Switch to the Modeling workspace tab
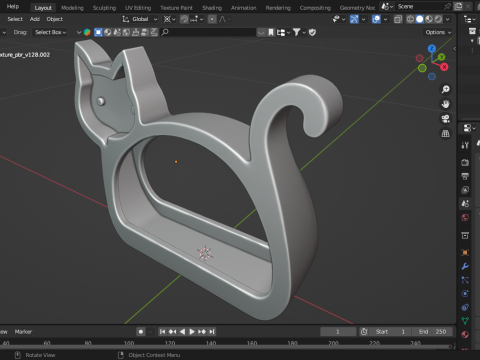This screenshot has height=360, width=480. pos(72,8)
